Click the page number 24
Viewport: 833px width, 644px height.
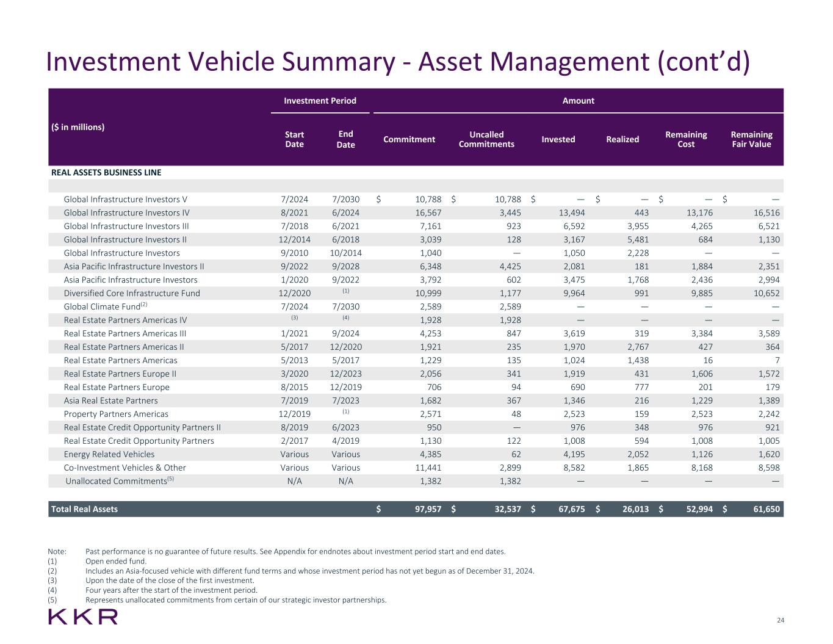(x=781, y=620)
